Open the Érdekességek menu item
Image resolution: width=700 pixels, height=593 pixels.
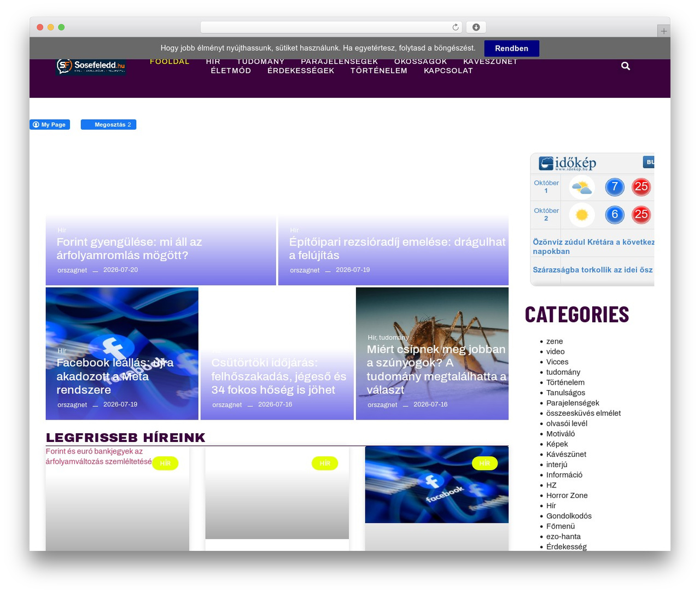[301, 71]
